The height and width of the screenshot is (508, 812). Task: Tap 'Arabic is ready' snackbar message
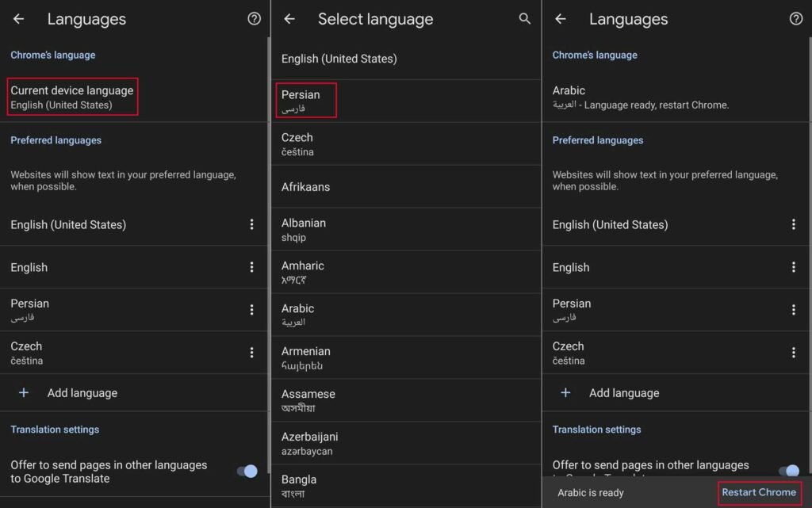590,492
